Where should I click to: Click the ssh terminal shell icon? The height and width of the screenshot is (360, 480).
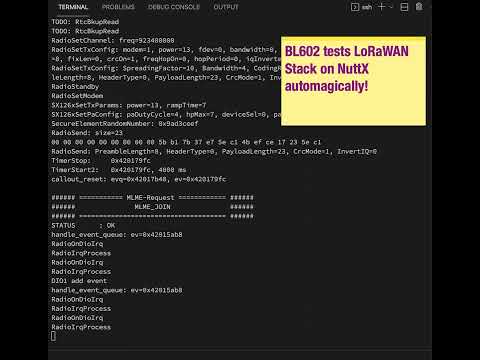coord(355,7)
